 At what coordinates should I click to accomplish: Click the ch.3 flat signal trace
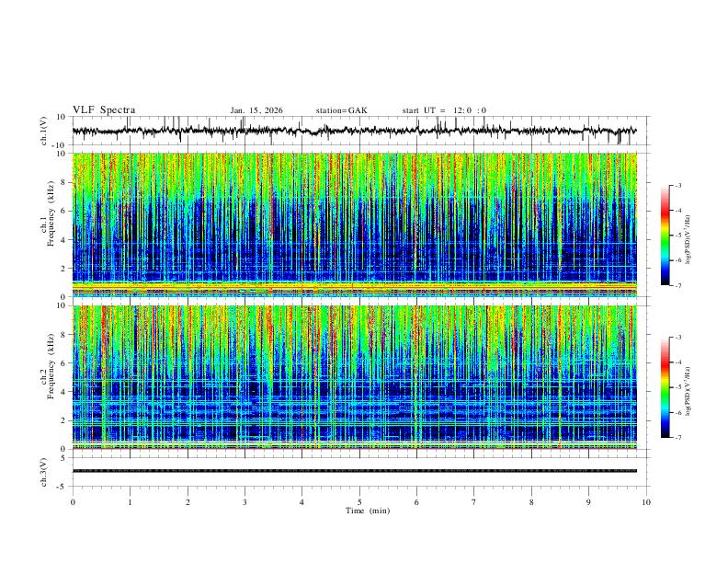pyautogui.click(x=355, y=471)
